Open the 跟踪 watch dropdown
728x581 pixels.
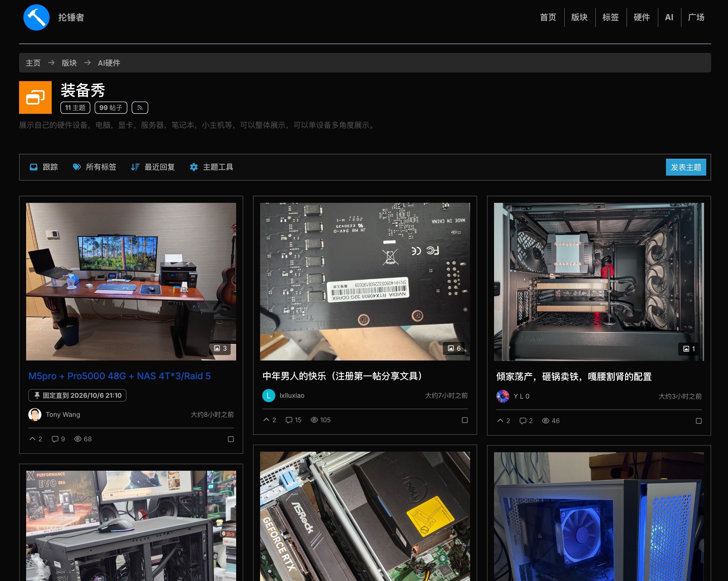point(44,167)
